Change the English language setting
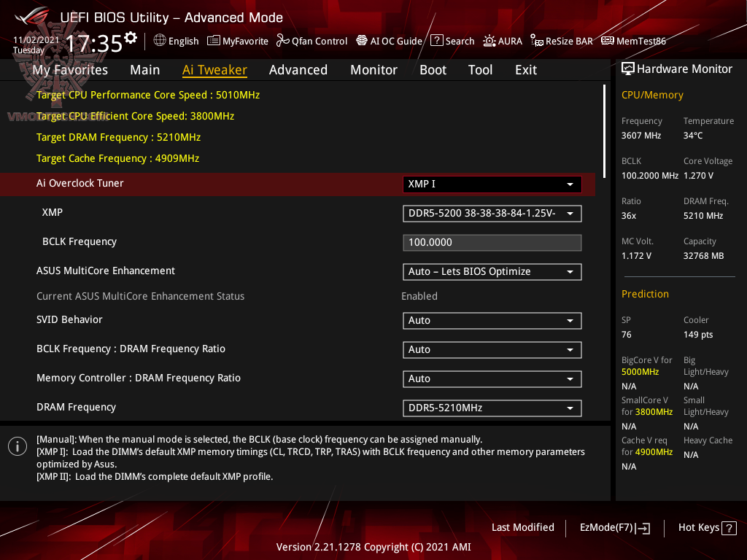747x560 pixels. (x=183, y=42)
